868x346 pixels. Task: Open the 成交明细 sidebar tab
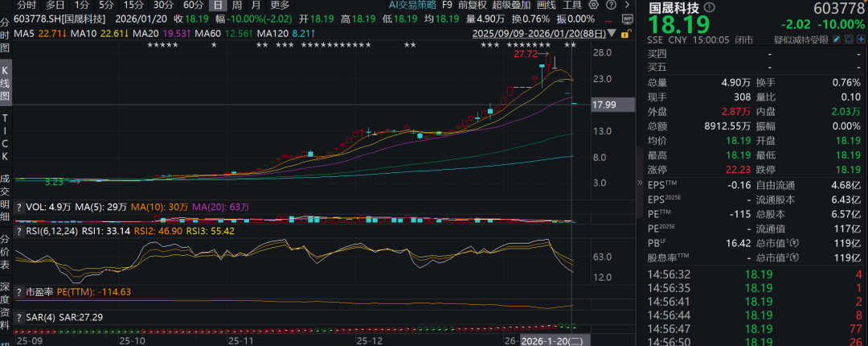coord(6,198)
